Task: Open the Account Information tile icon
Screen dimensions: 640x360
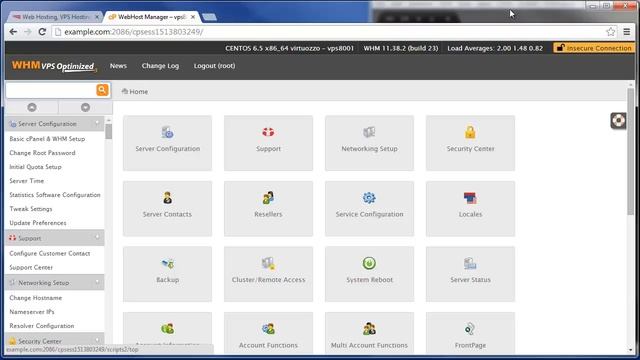Action: click(167, 329)
